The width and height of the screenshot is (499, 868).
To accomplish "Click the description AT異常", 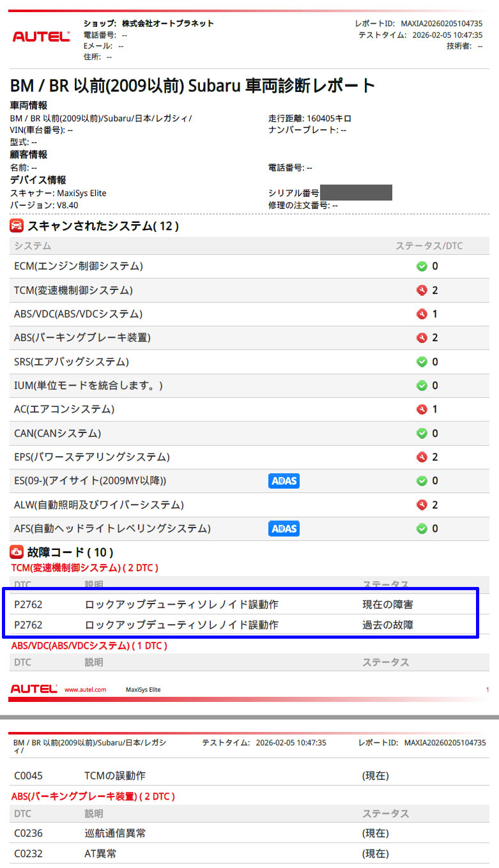I will (x=100, y=853).
